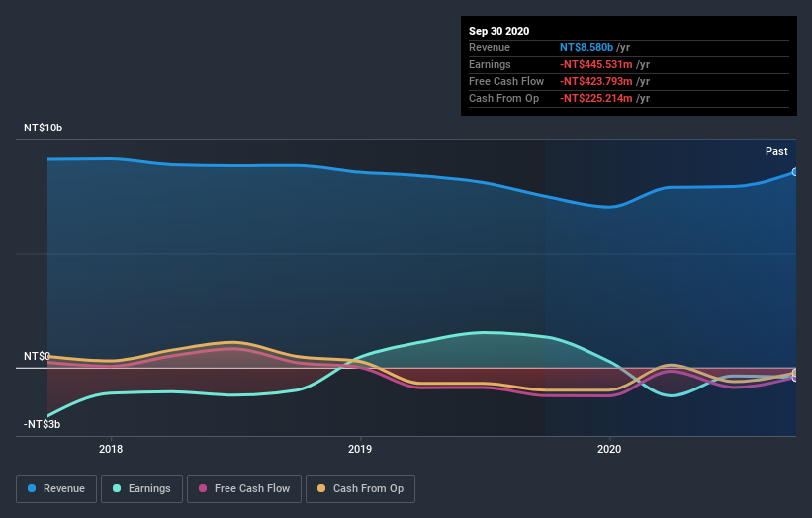Click the NT$8.580b revenue value
812x518 pixels.
coord(586,47)
